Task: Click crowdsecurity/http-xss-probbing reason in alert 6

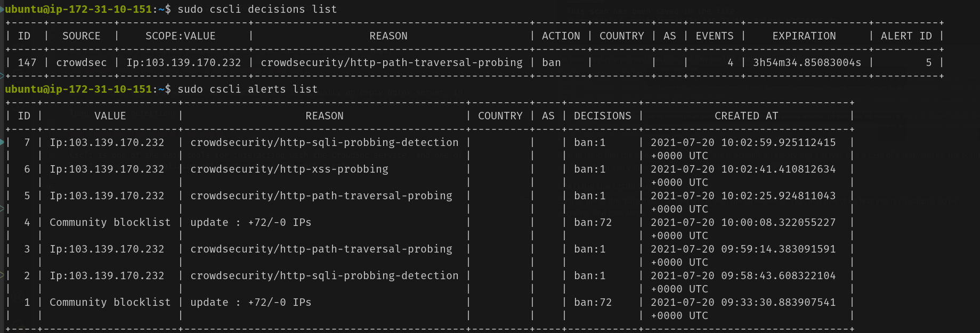Action: (289, 169)
